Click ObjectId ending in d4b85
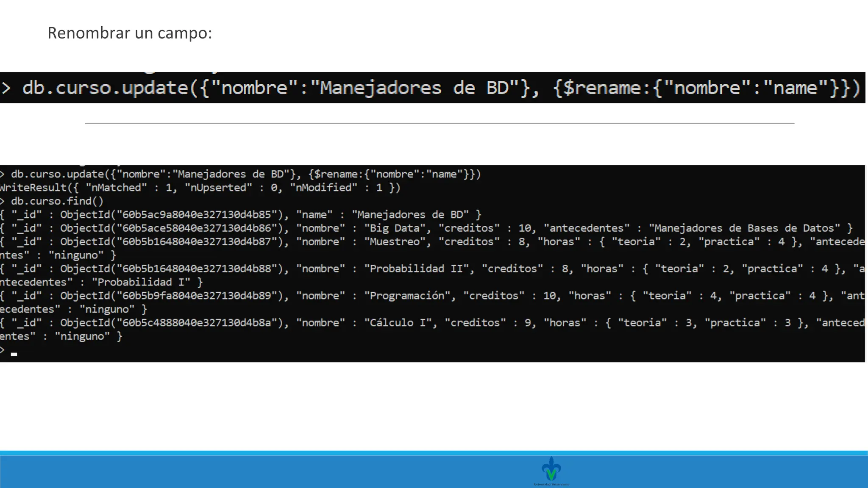Viewport: 868px width, 488px height. click(174, 215)
